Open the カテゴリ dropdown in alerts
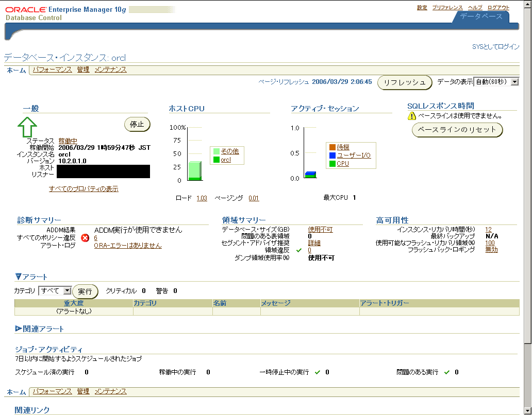 pos(55,291)
